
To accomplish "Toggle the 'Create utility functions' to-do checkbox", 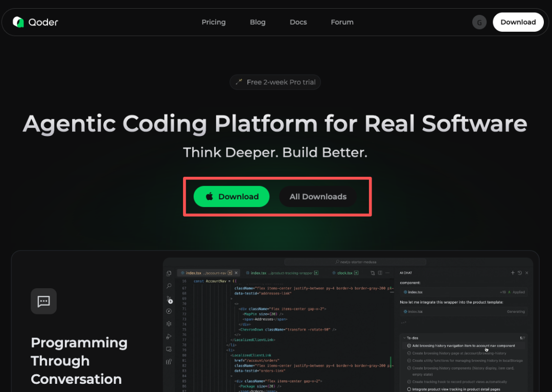I will click(x=409, y=360).
